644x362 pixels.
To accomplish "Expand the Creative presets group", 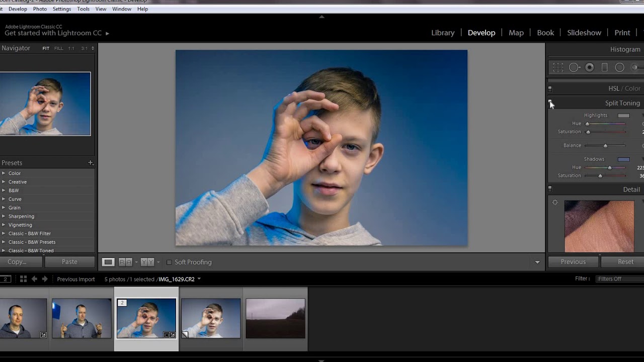I will coord(4,182).
